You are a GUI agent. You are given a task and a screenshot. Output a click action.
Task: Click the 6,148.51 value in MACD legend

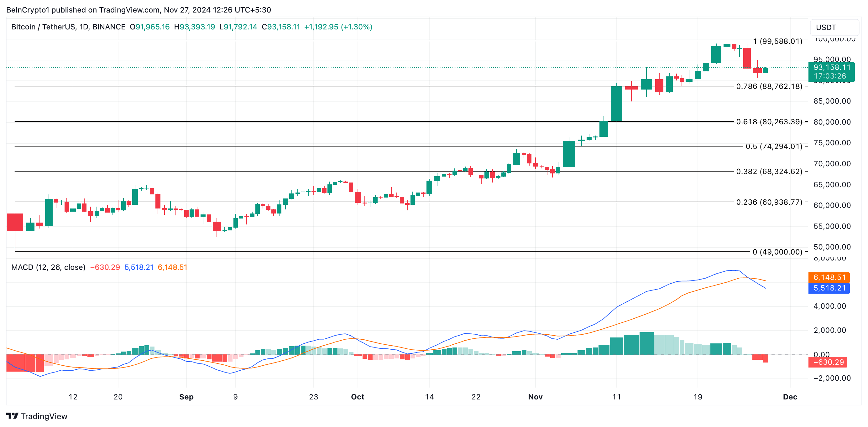point(173,267)
